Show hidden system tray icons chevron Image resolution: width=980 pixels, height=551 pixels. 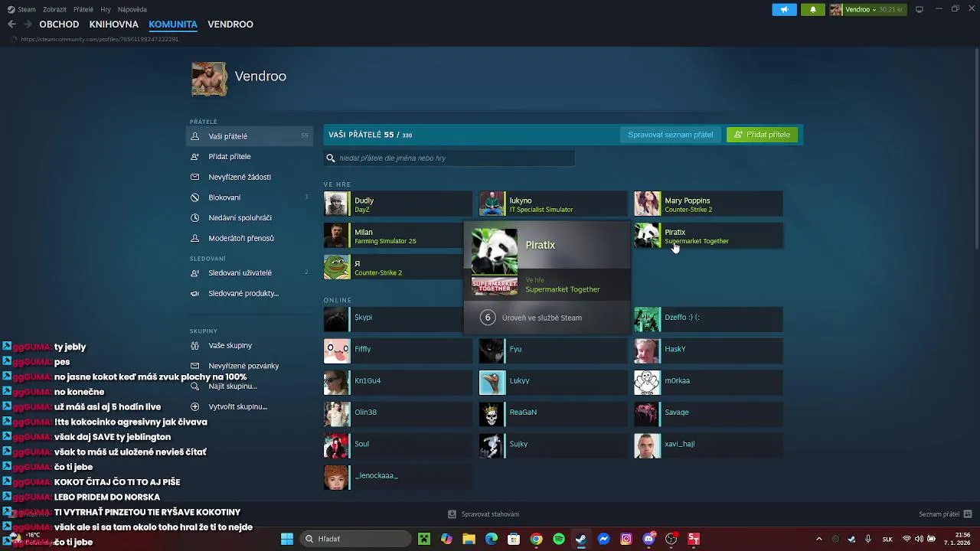(x=818, y=539)
